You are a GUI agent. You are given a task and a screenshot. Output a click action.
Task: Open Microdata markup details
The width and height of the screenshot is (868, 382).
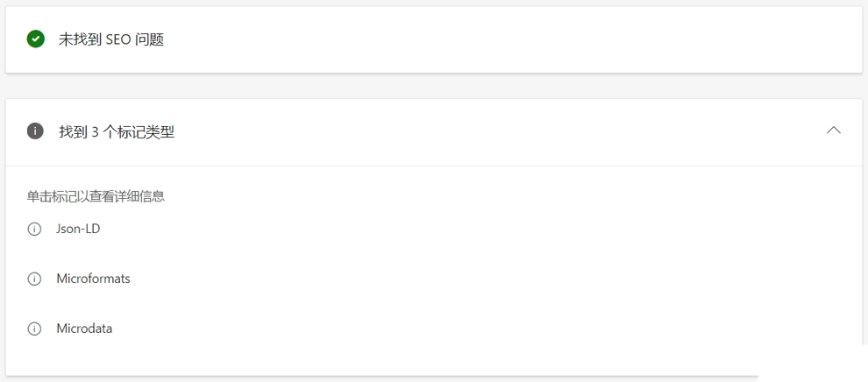[x=84, y=329]
